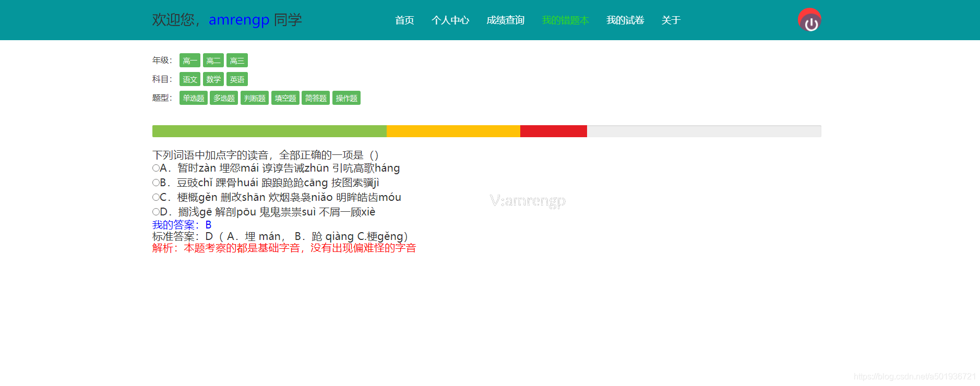The image size is (980, 386).
Task: Filter question type 简答题
Action: click(x=316, y=98)
